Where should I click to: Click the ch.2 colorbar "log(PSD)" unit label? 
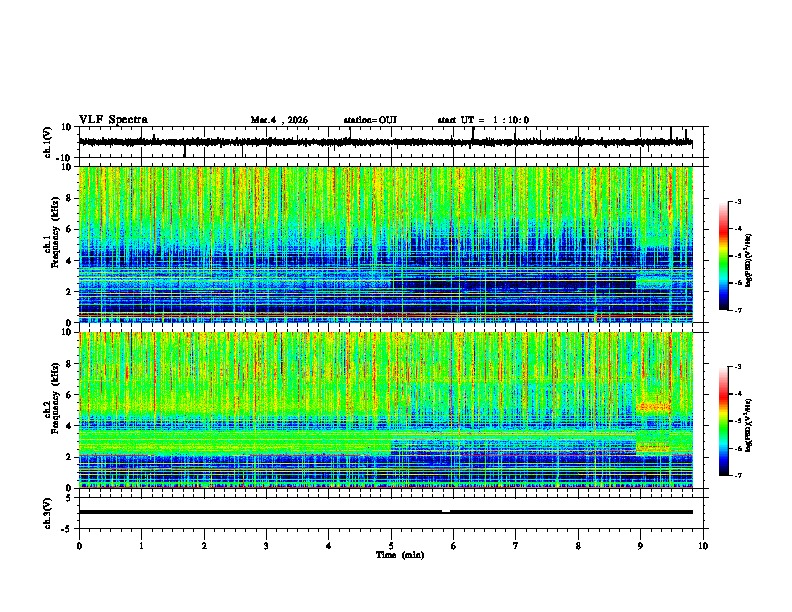(748, 425)
